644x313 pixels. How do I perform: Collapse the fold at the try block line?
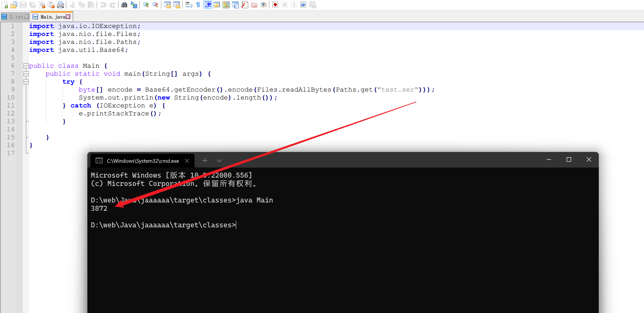(26, 82)
